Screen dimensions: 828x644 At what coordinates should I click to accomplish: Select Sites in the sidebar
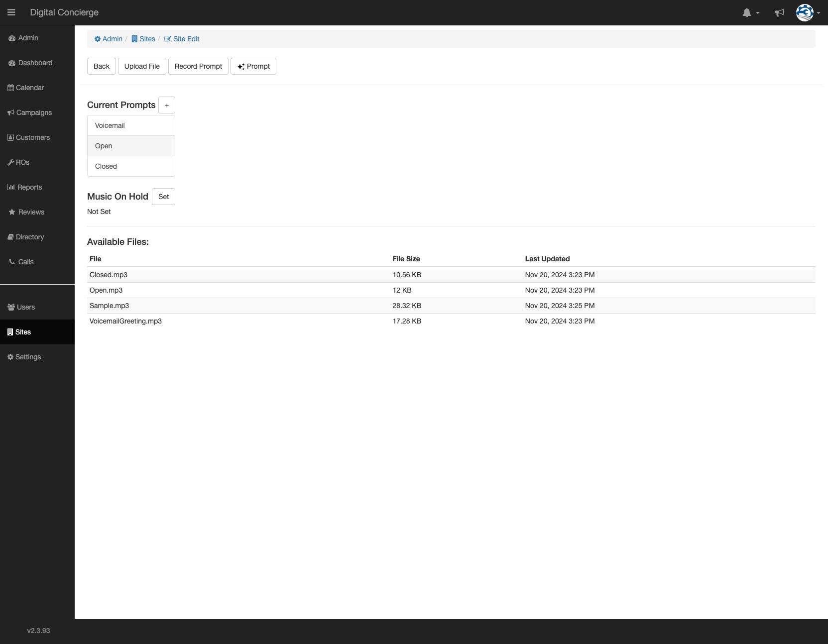(37, 332)
